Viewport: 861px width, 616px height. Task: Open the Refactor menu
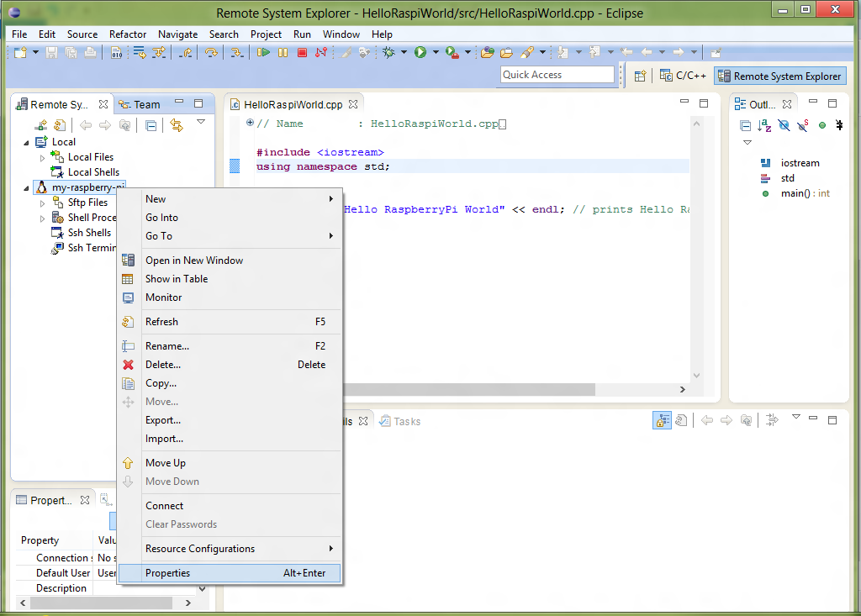[x=128, y=34]
